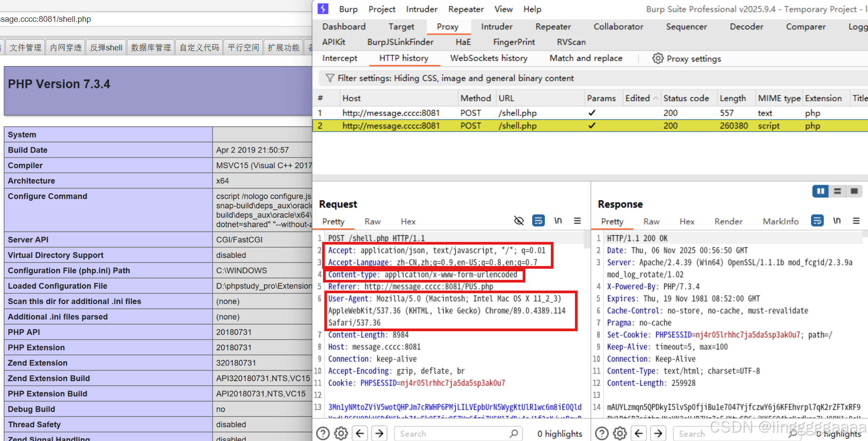The image size is (868, 441).
Task: Click the Request pane help question icon
Action: point(323,433)
